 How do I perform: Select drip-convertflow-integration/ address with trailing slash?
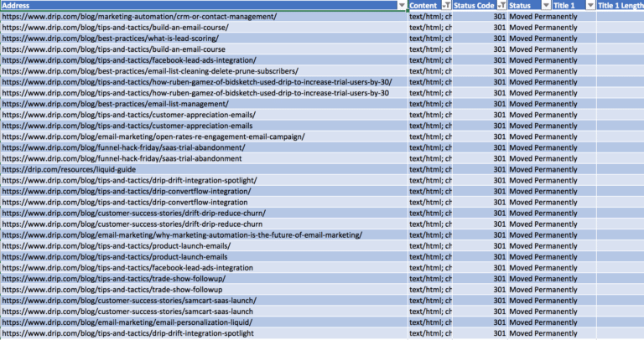(x=204, y=192)
